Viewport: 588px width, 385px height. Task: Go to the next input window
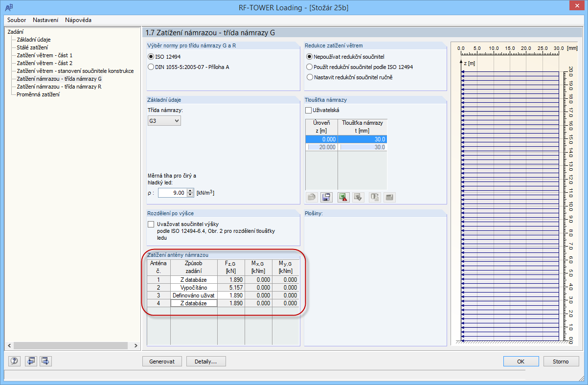pyautogui.click(x=46, y=361)
